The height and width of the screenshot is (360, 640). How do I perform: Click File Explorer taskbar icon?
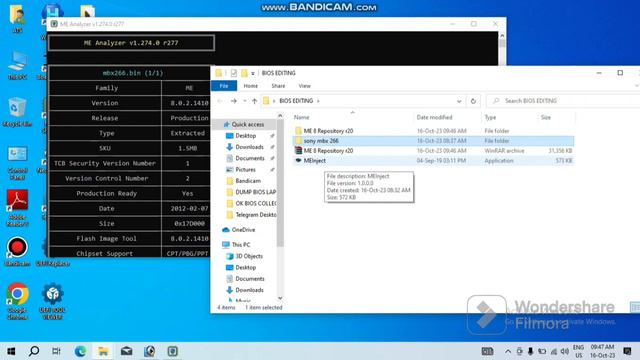tap(103, 351)
